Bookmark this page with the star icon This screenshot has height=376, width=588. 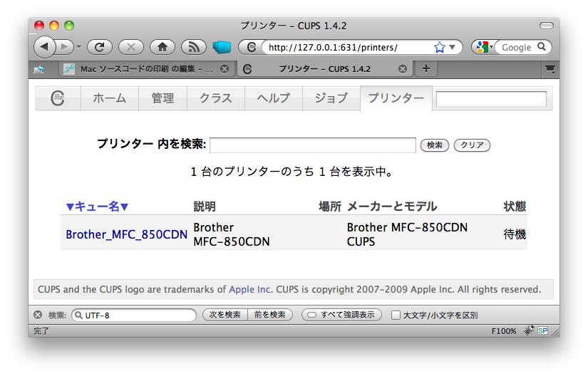tap(439, 47)
